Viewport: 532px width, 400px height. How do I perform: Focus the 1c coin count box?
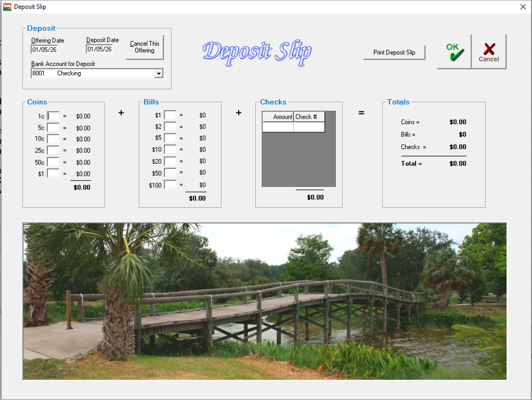pyautogui.click(x=53, y=116)
